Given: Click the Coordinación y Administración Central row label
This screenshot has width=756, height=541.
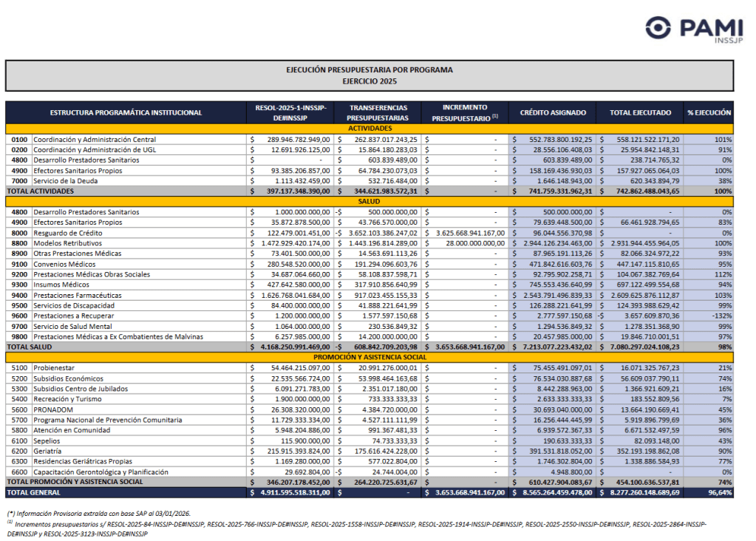Looking at the screenshot, I should coord(95,139).
